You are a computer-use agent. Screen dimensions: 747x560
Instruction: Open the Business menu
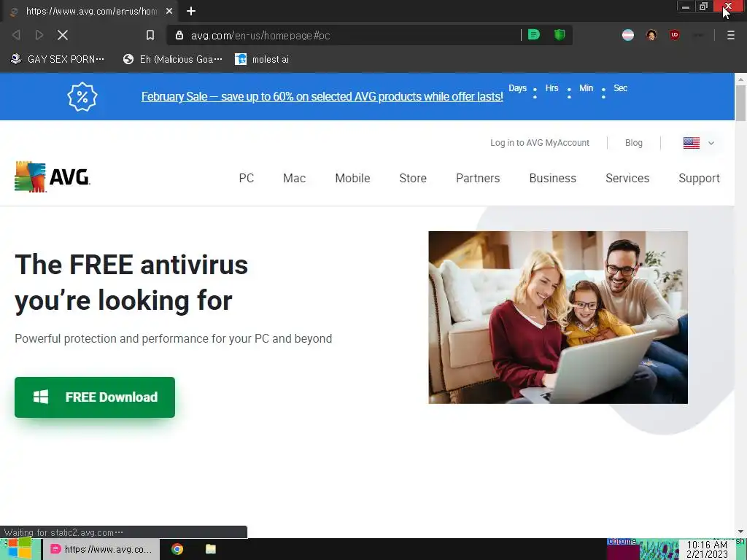[x=553, y=178]
